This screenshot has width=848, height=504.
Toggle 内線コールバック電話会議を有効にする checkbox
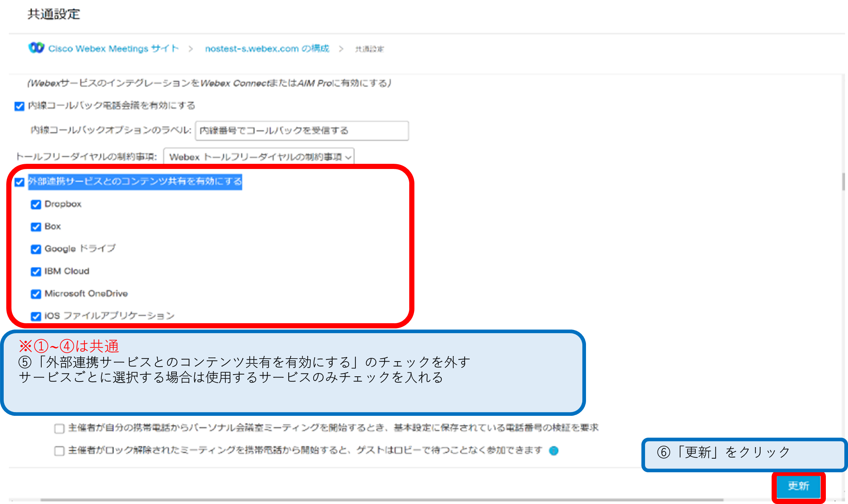pyautogui.click(x=19, y=106)
